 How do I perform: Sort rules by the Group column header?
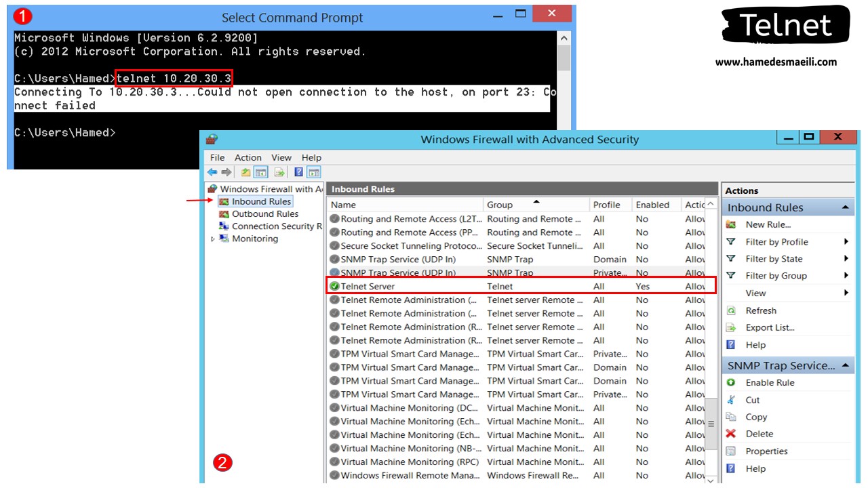coord(536,205)
